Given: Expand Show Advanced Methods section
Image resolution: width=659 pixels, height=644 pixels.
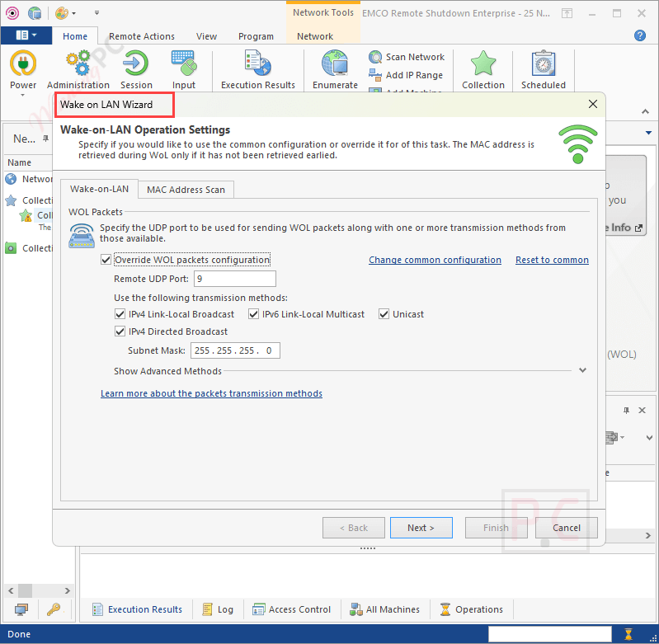Looking at the screenshot, I should pos(582,370).
